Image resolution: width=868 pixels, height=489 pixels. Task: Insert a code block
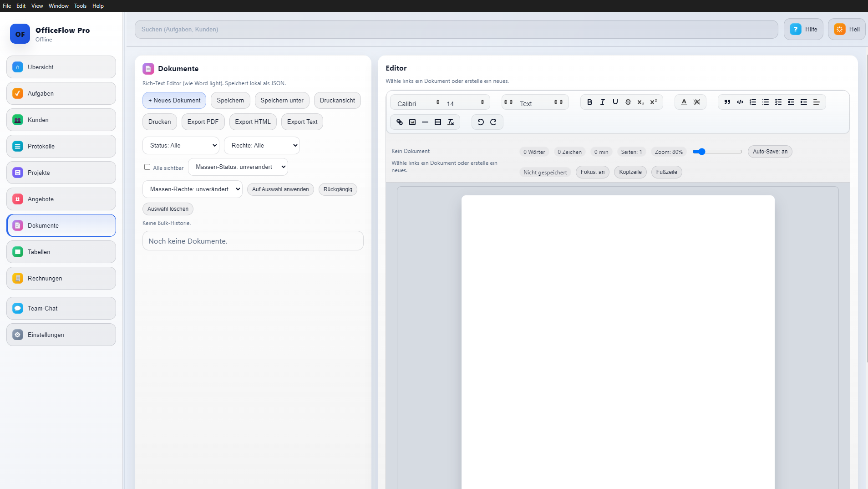[x=740, y=102]
